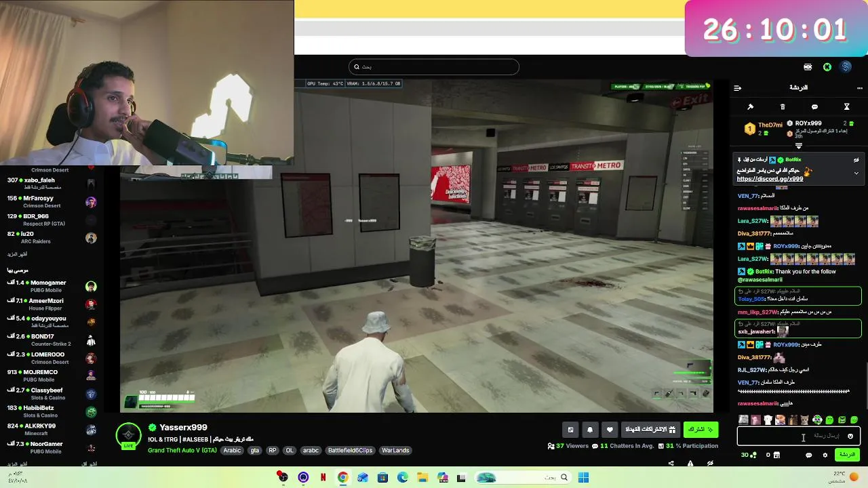Screen dimensions: 868x488
Task: Open ALKRKY99 Minecraft channel
Action: click(52, 430)
